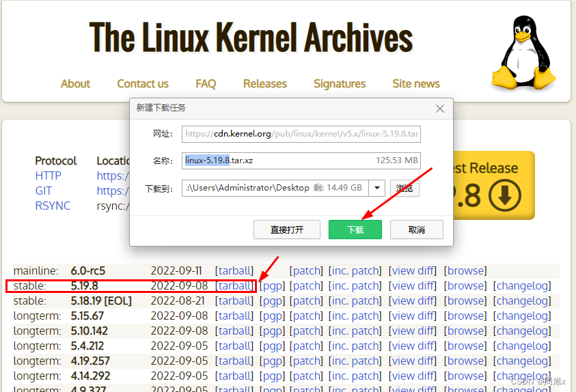Image resolution: width=576 pixels, height=392 pixels.
Task: Close the new download task dialog
Action: pos(440,109)
